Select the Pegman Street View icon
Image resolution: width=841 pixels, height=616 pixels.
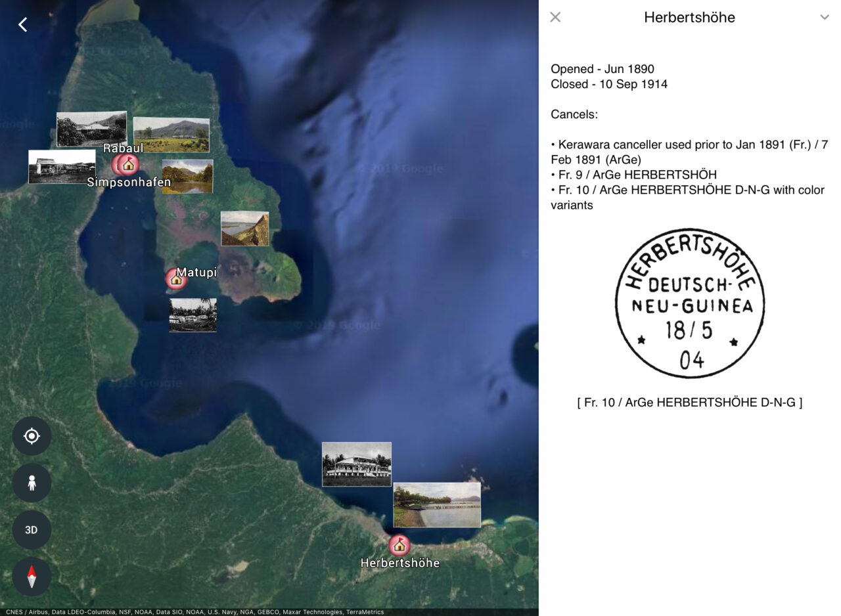pyautogui.click(x=32, y=483)
